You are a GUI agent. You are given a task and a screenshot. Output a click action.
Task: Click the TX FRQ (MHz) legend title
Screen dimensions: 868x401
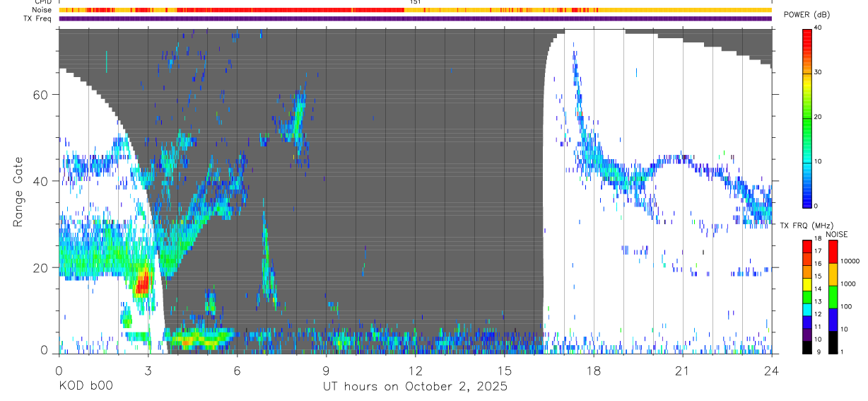(x=805, y=225)
